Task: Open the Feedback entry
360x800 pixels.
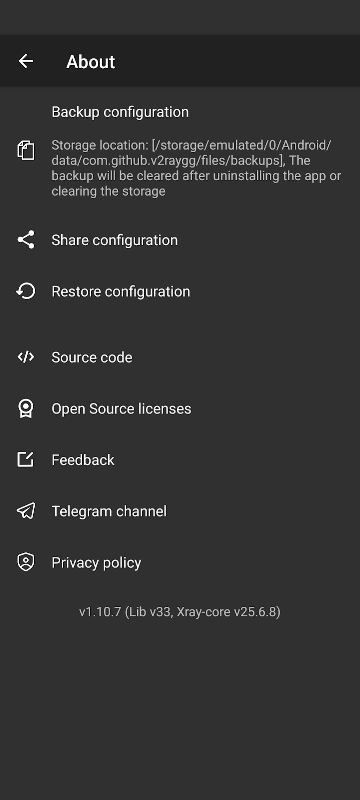Action: [x=180, y=460]
